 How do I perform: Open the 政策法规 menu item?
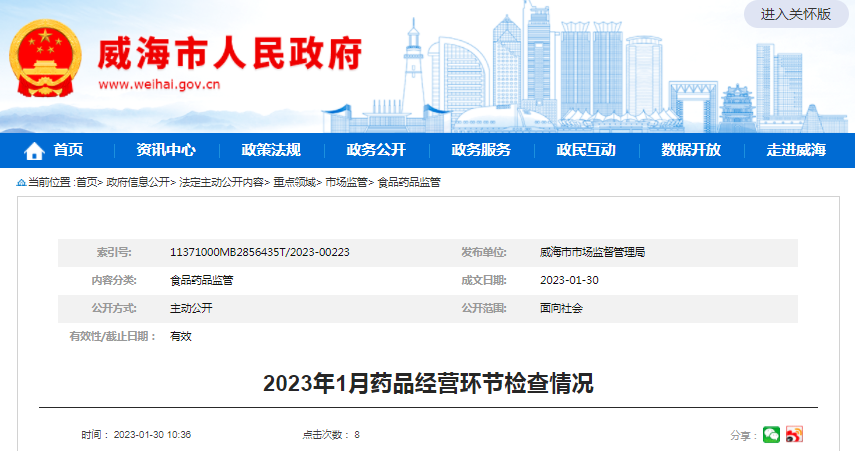pyautogui.click(x=271, y=150)
